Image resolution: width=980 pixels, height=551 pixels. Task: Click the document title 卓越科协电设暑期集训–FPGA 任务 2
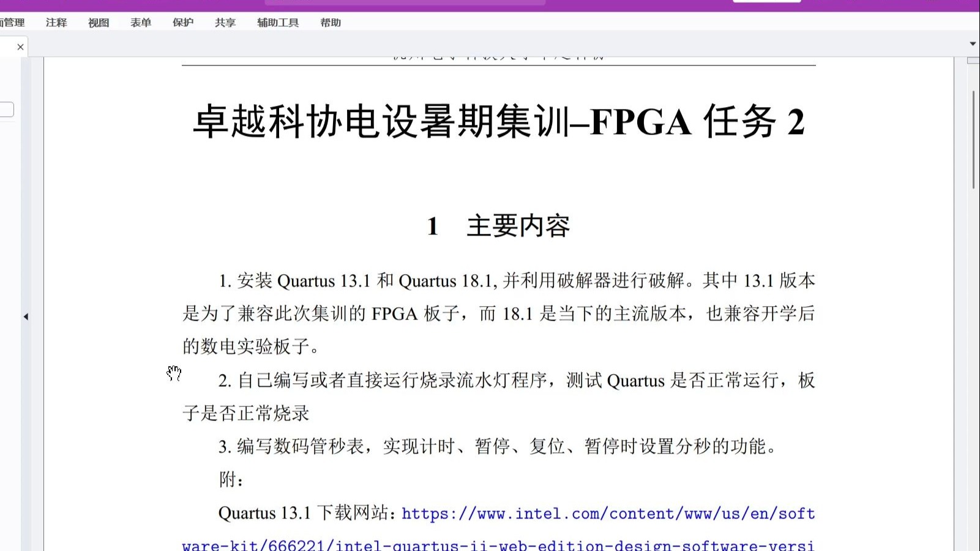click(499, 121)
